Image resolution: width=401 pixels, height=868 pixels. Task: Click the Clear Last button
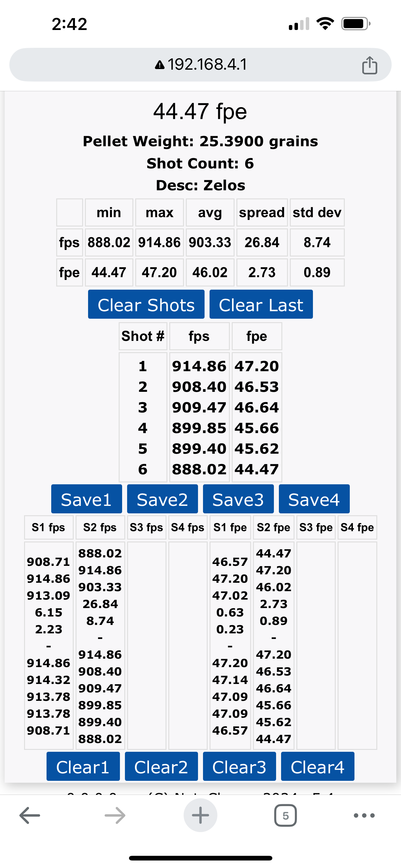261,304
